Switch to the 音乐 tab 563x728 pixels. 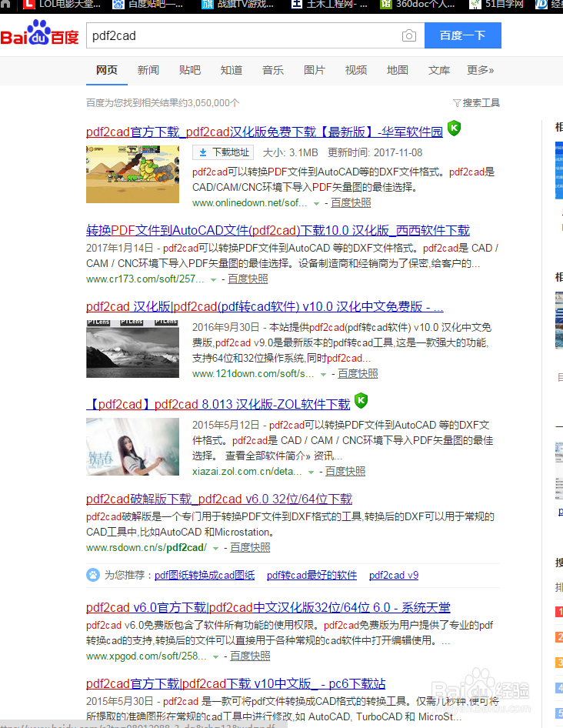273,70
